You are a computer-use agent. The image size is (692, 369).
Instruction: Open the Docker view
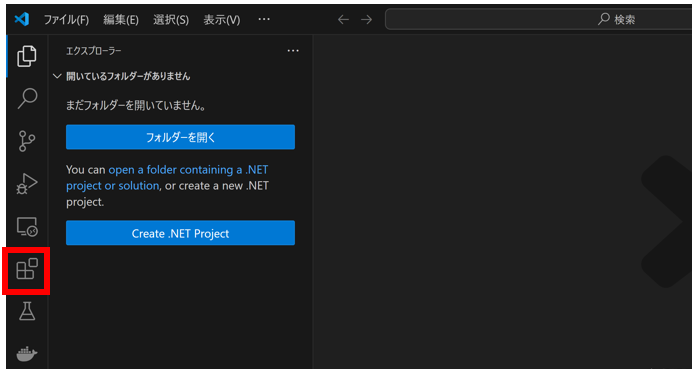tap(27, 354)
